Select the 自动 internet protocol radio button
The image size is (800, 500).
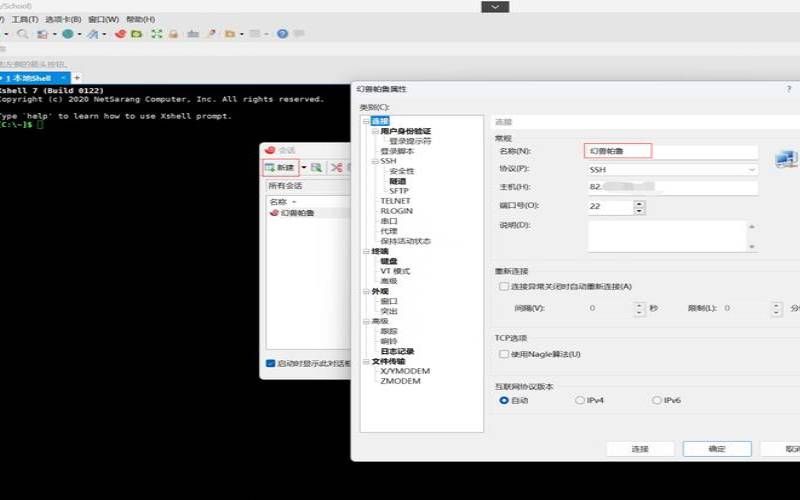[504, 401]
